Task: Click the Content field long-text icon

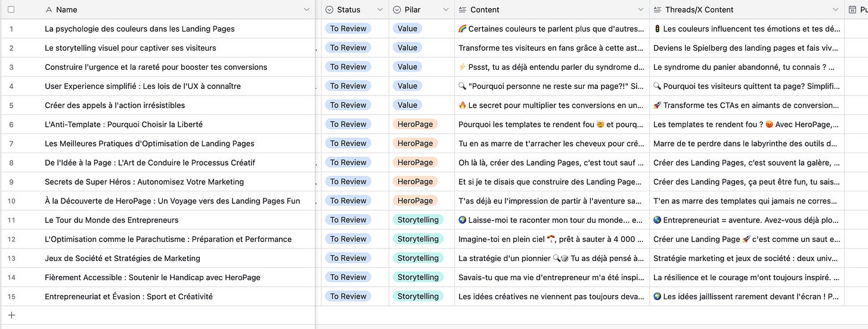Action: (x=463, y=10)
